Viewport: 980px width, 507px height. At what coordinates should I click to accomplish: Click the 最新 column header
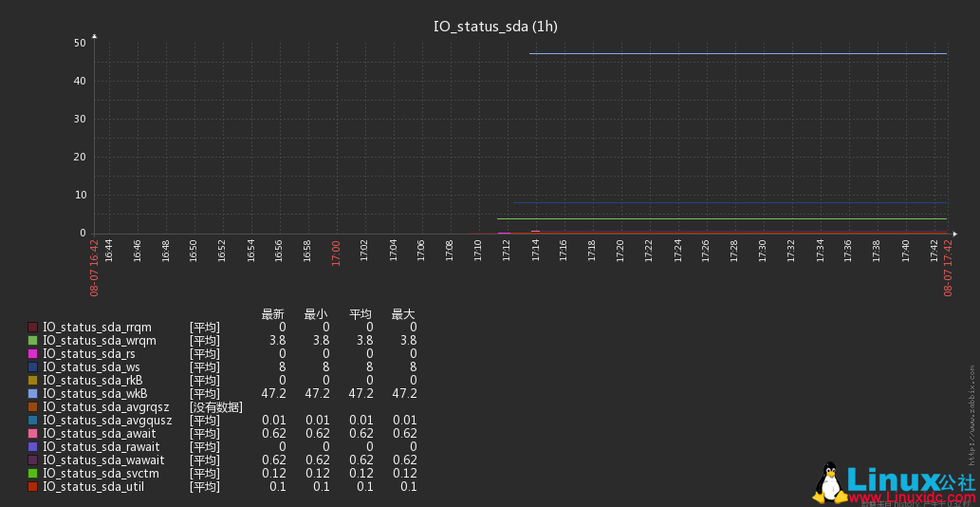click(x=273, y=314)
